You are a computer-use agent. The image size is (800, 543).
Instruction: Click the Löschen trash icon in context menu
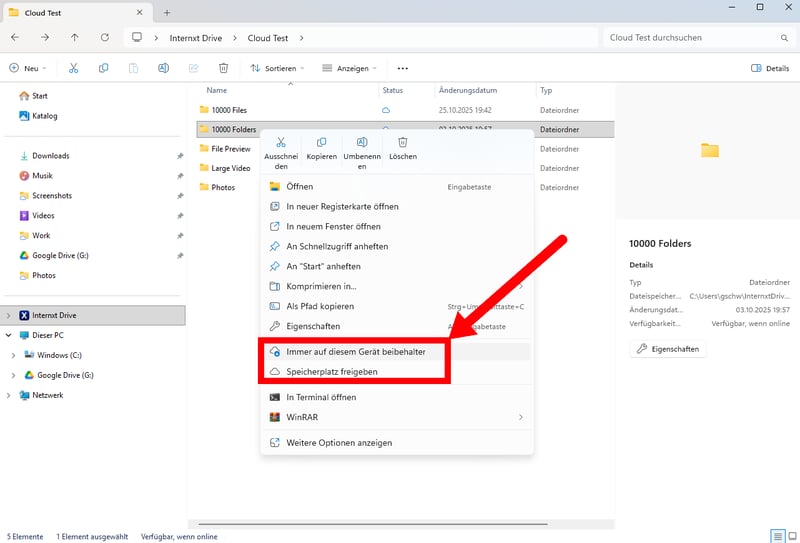(x=402, y=143)
